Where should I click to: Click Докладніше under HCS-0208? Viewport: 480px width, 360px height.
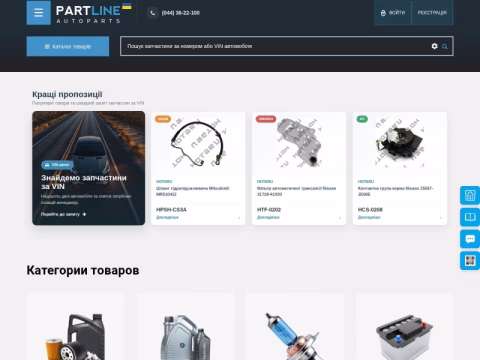pos(369,217)
